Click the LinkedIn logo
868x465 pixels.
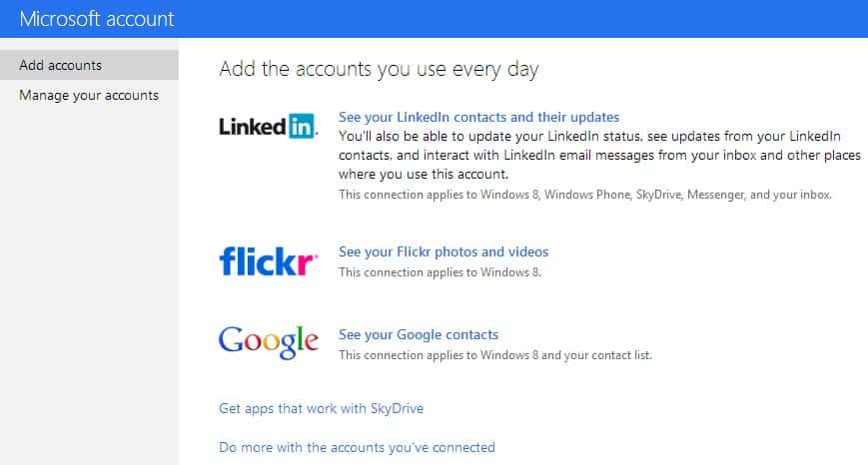[268, 127]
